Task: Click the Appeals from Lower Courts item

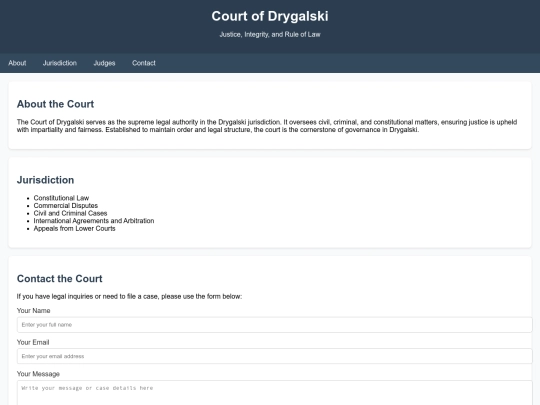Action: tap(74, 228)
